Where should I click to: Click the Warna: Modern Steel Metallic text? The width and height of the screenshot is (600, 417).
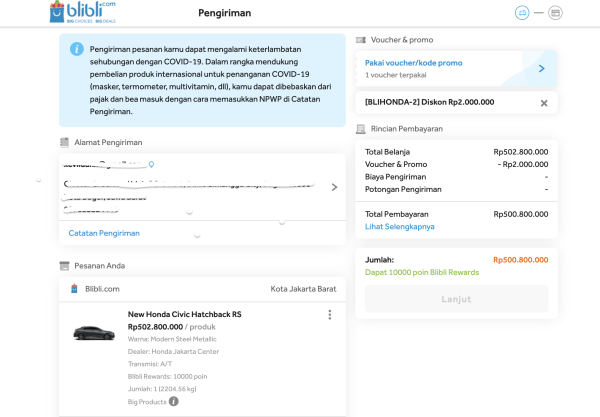tap(172, 339)
